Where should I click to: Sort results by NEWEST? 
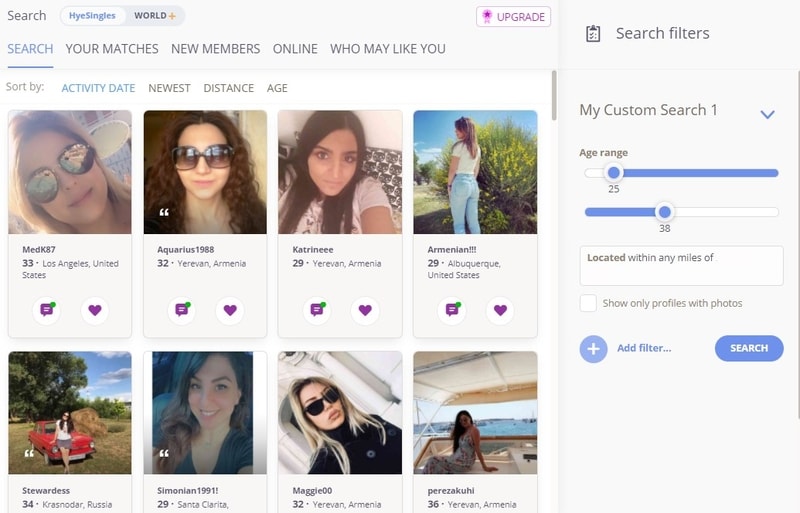pos(169,88)
